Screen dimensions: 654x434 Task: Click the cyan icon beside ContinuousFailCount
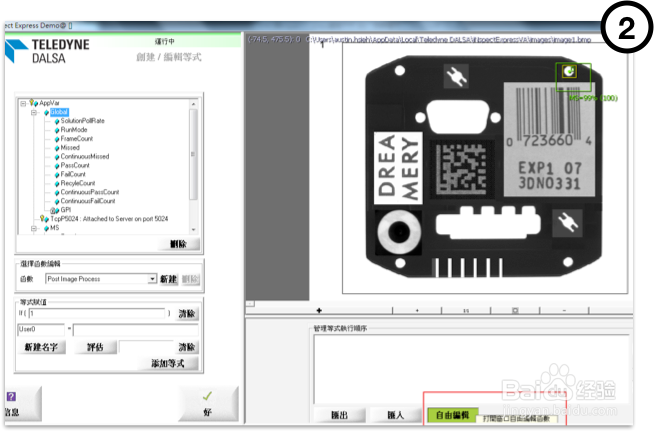point(57,201)
